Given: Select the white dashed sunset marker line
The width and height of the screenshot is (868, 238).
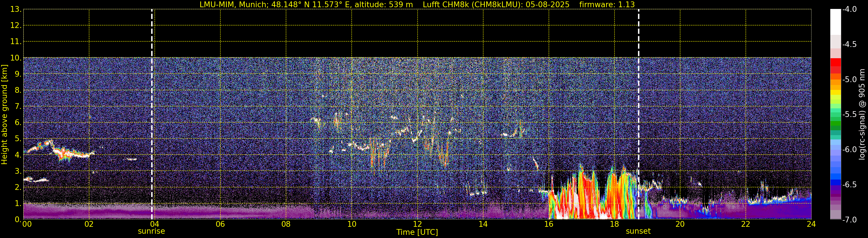Looking at the screenshot, I should tap(639, 114).
